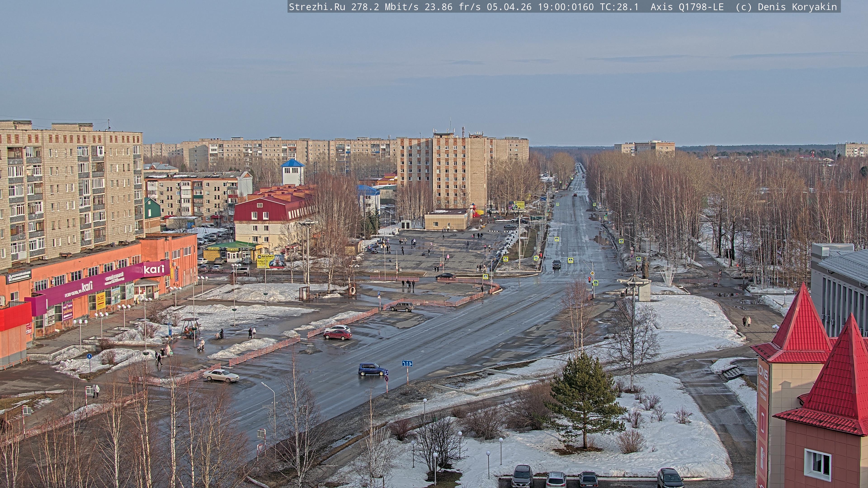Click the blue car on the road
Screen dimensions: 868x488
pos(371,369)
